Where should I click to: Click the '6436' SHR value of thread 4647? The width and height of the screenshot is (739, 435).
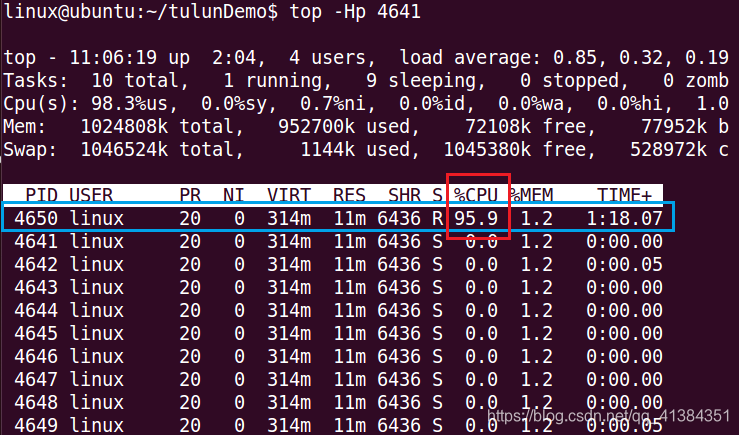coord(399,379)
